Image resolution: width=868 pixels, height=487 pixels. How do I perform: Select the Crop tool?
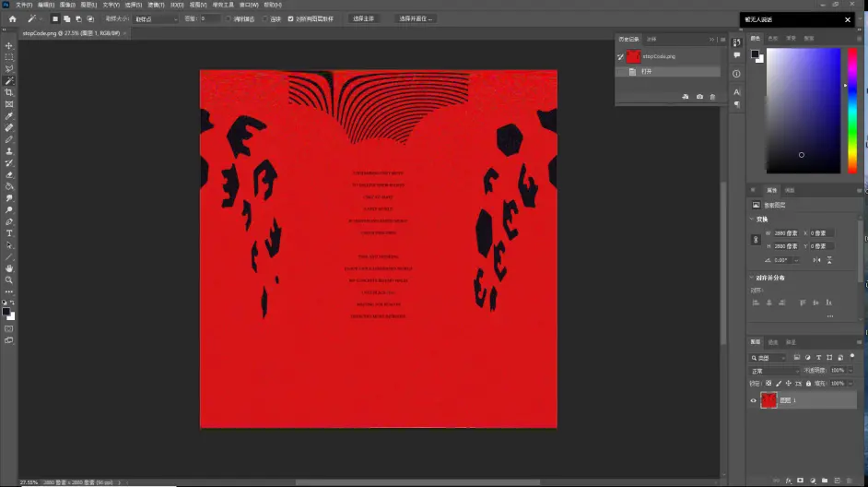[9, 92]
